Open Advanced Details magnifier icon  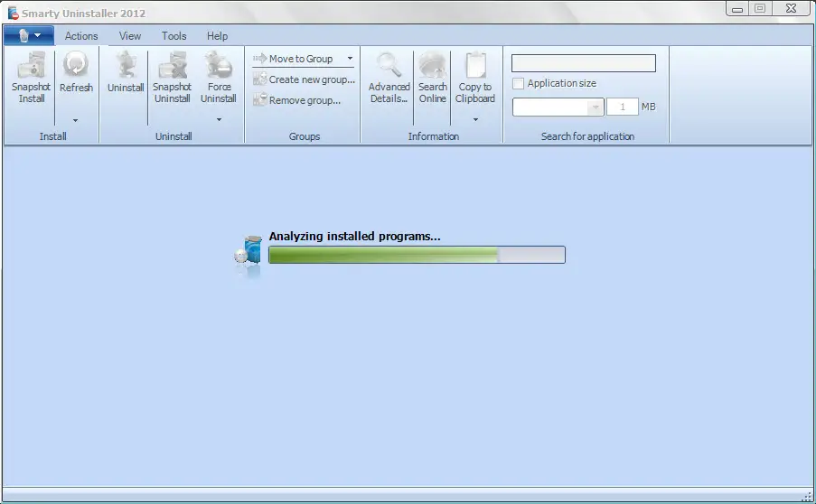389,64
